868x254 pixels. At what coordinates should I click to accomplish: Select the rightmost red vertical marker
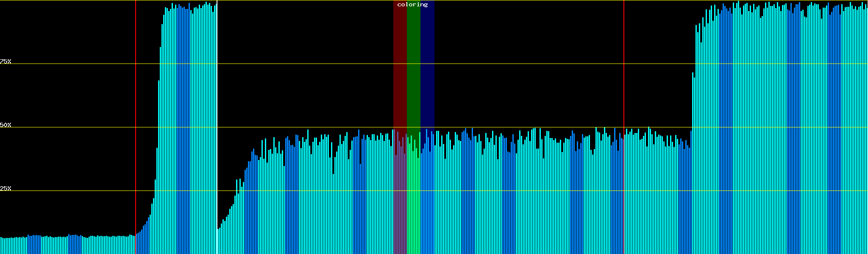[624, 85]
